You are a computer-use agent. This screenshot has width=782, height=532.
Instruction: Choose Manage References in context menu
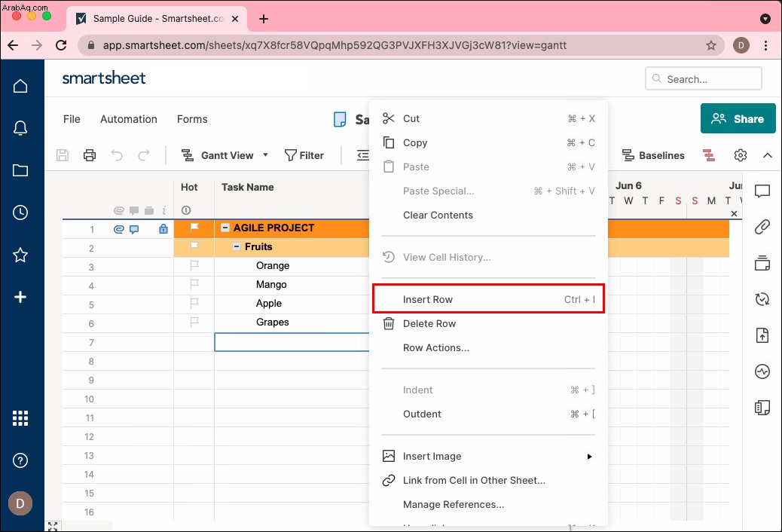(x=488, y=505)
